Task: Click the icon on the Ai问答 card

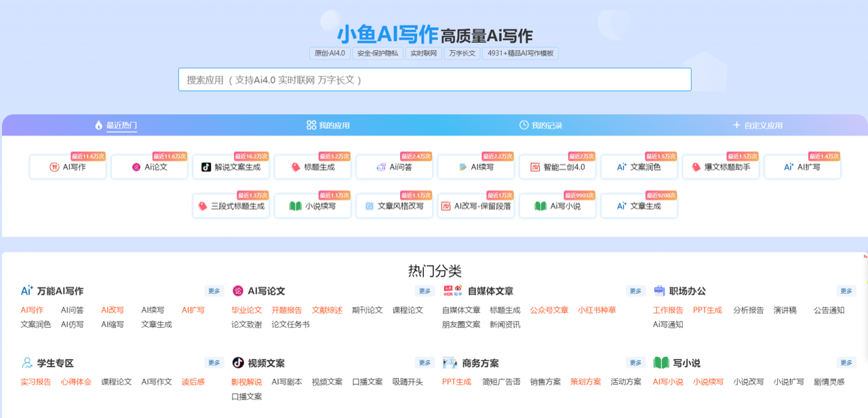Action: pyautogui.click(x=381, y=167)
